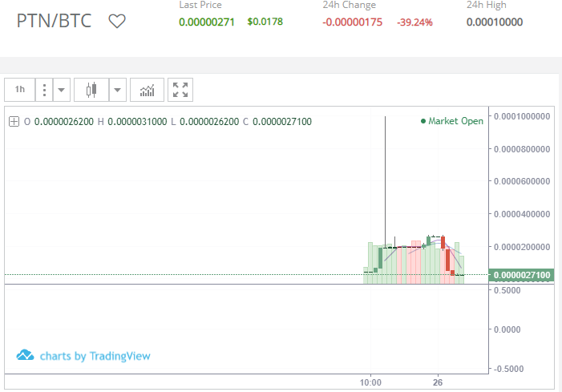Click the 1h interval button
Viewport: 562px width, 392px height.
(20, 90)
